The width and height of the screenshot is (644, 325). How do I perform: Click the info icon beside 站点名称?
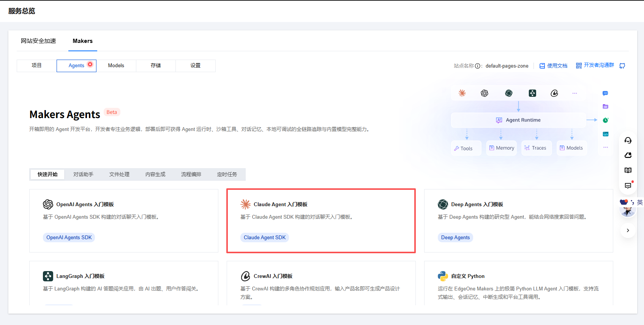[x=478, y=66]
